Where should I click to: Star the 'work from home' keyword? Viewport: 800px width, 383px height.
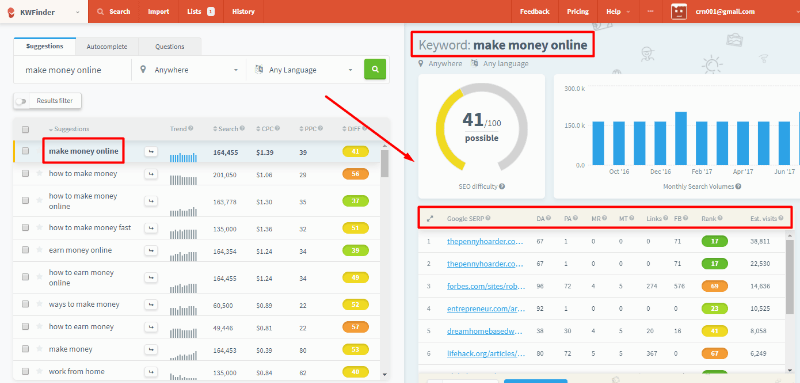point(39,372)
